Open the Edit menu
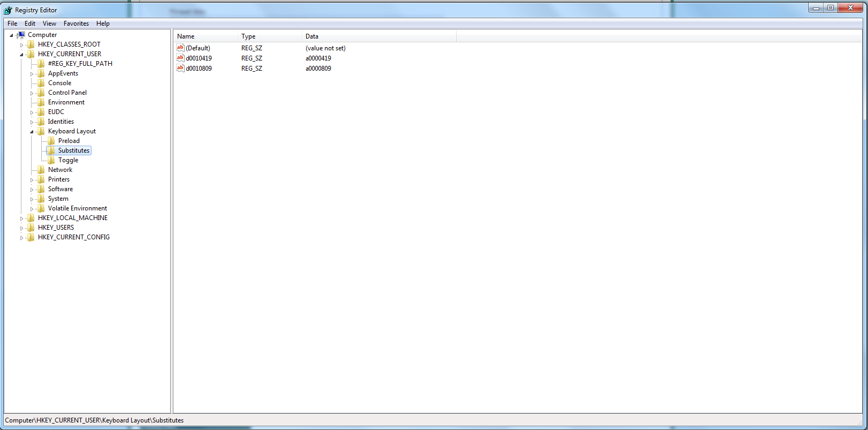The image size is (868, 430). click(30, 24)
